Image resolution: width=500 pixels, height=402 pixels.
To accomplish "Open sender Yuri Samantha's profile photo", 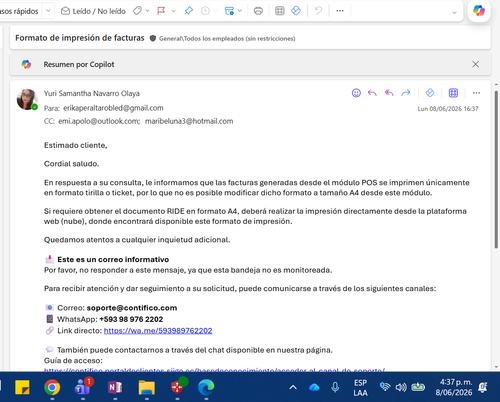I will 27,99.
